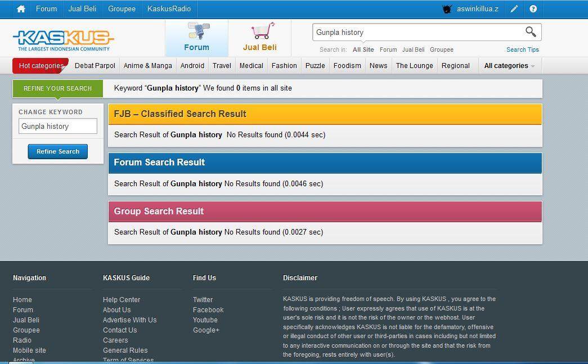Open the Forum link in the top bar
588x364 pixels.
[x=47, y=8]
